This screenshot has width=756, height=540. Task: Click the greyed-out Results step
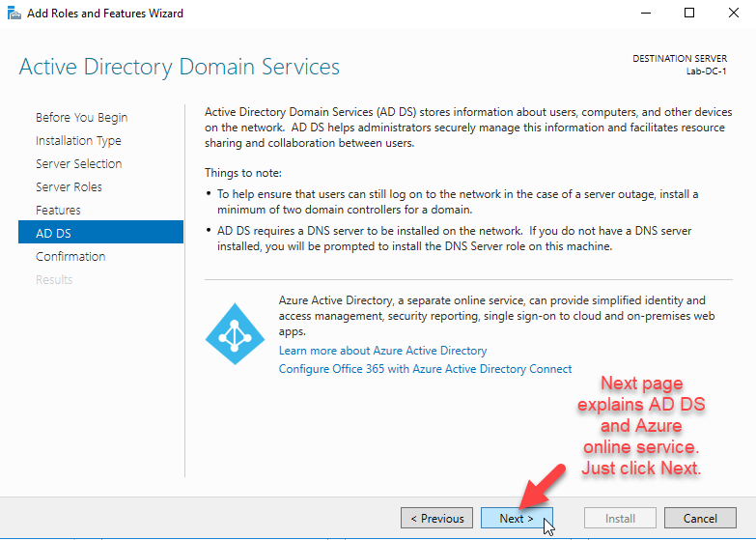click(x=54, y=279)
